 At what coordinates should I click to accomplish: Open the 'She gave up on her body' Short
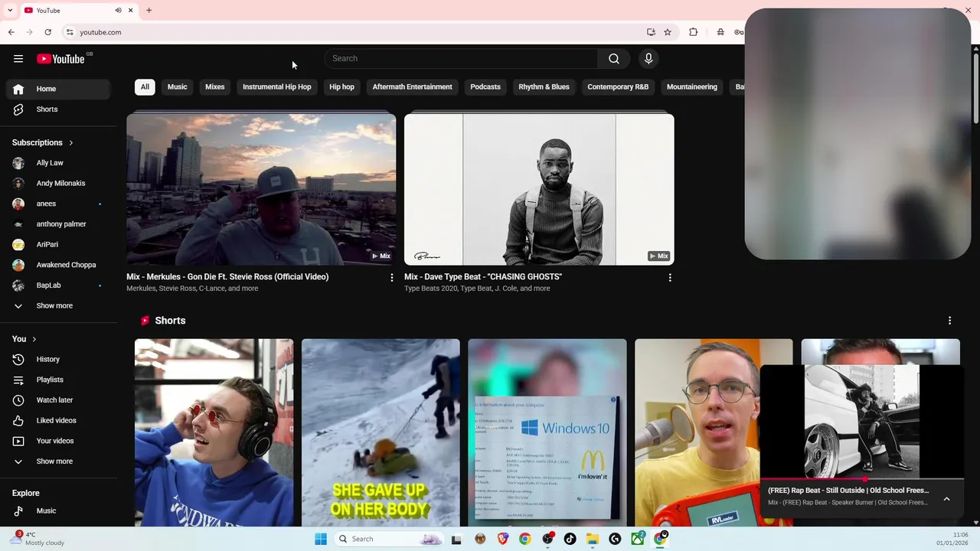[381, 433]
